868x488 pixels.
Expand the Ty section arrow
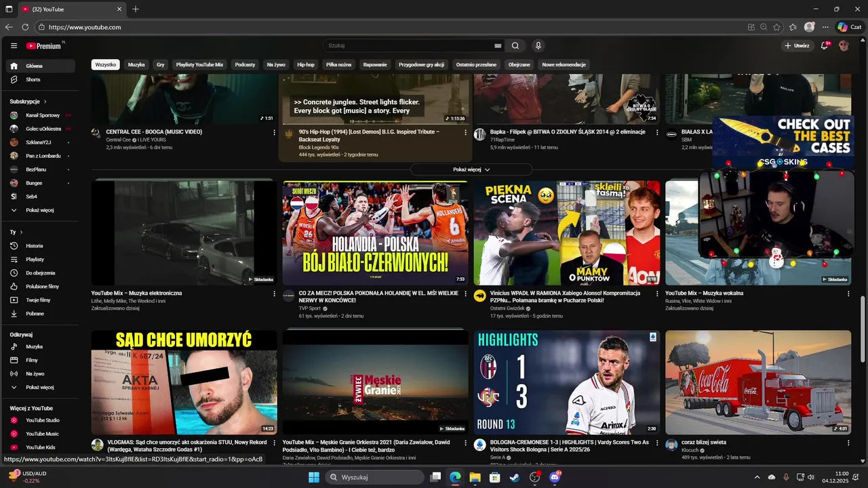(x=21, y=232)
